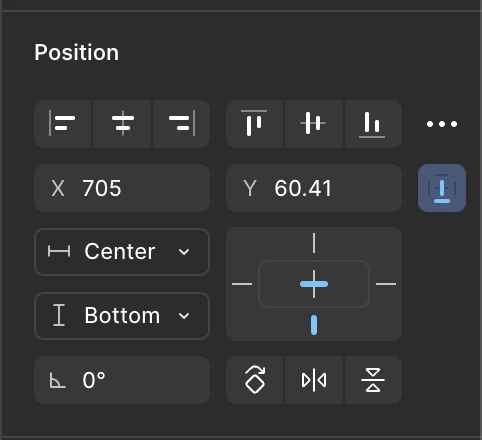The image size is (482, 440).
Task: Open the three-dots more alignment options
Action: 442,124
